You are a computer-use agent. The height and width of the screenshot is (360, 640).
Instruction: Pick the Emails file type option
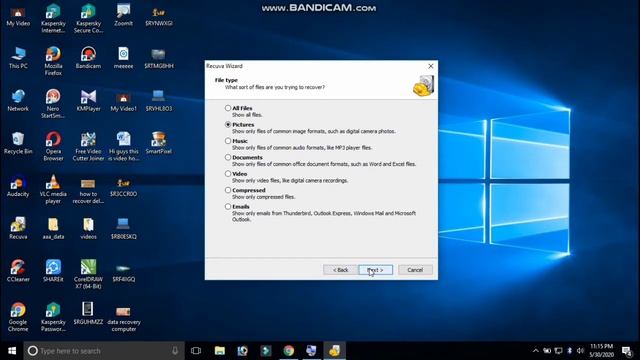(228, 207)
